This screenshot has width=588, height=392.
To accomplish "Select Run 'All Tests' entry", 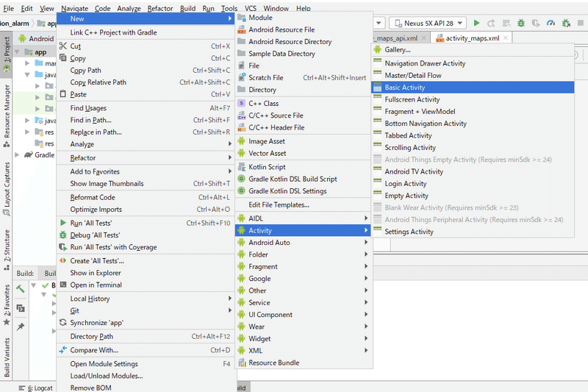I will pos(145,223).
